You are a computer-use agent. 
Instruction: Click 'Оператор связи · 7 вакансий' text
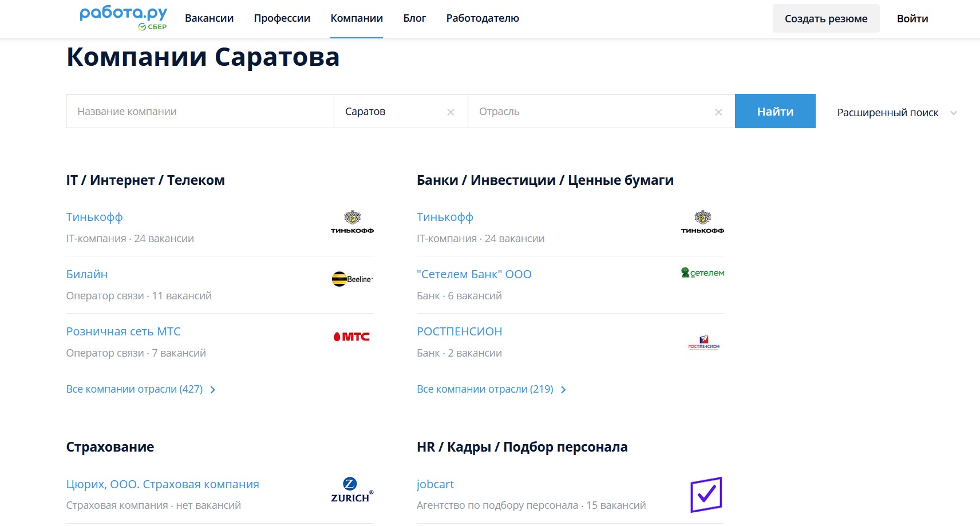click(136, 353)
